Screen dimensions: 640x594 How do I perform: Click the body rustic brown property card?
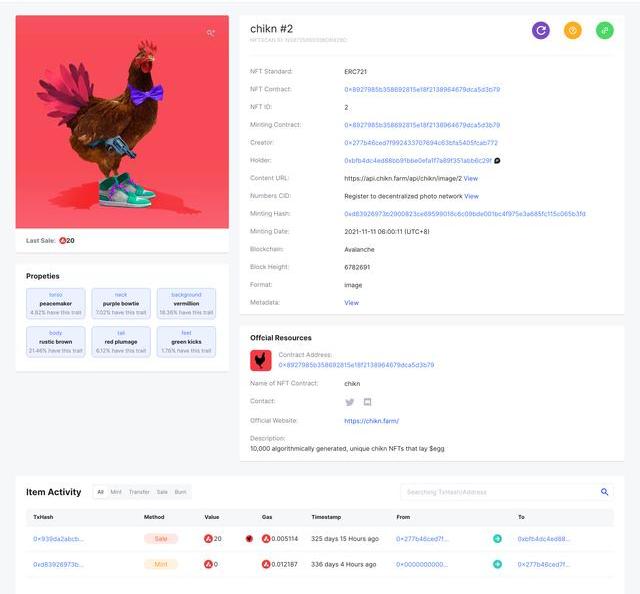(56, 342)
